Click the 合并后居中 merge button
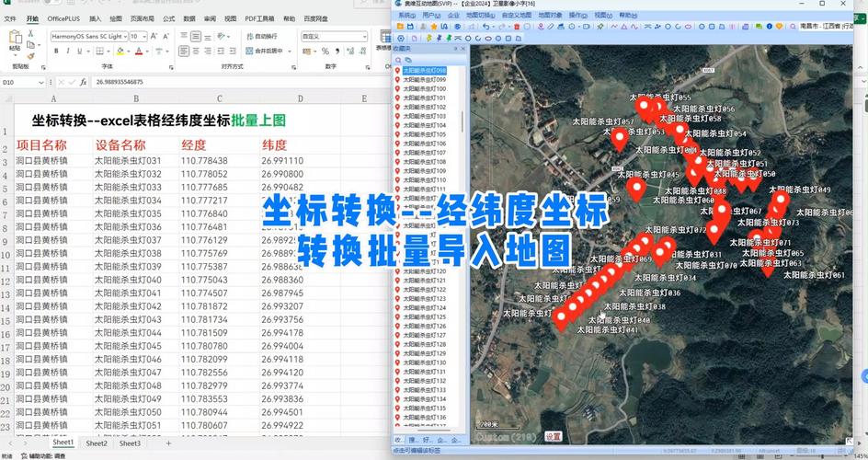This screenshot has width=868, height=460. pos(265,51)
